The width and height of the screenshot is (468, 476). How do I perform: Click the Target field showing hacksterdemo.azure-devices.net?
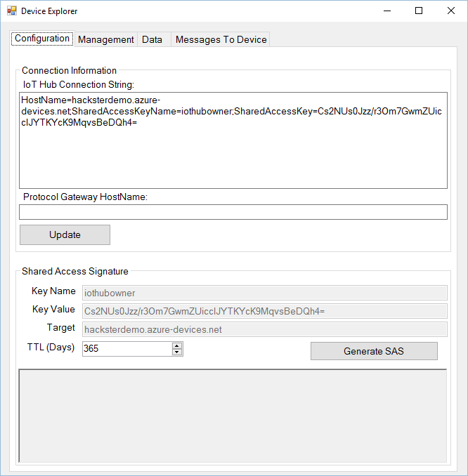(265, 329)
